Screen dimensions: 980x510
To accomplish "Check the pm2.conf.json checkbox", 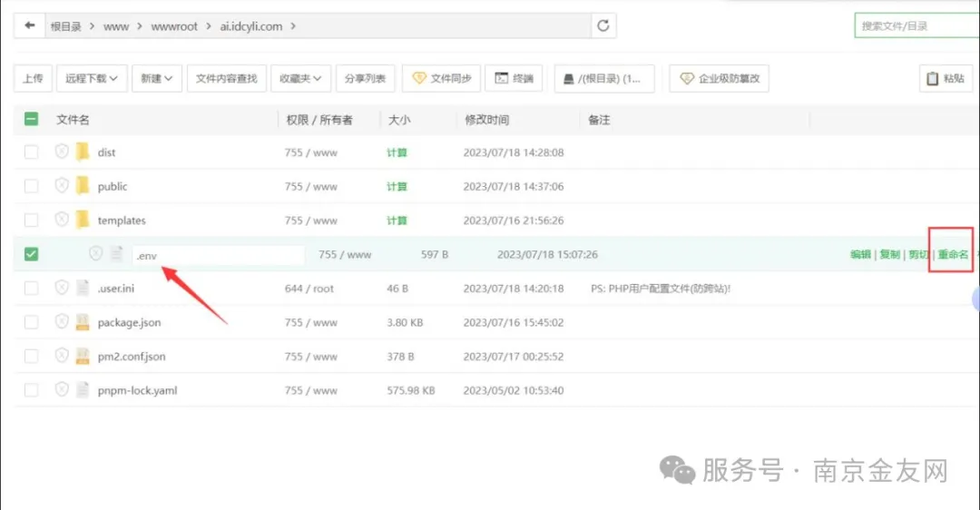I will pos(31,357).
